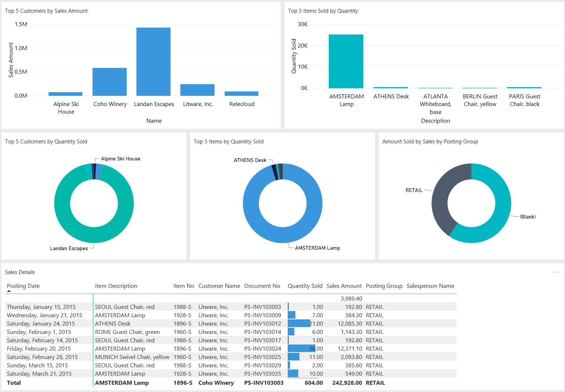Image resolution: width=565 pixels, height=392 pixels.
Task: Sort table by the Sales Amount column
Action: click(x=344, y=286)
